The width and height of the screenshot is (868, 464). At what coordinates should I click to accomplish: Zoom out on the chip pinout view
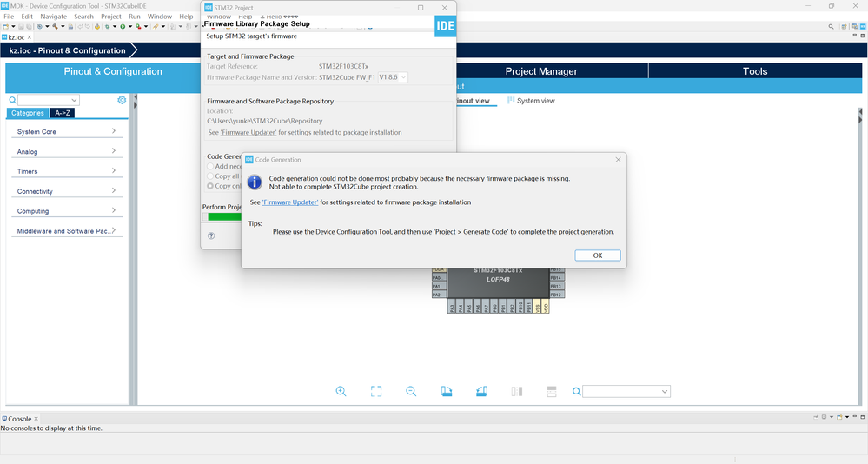[x=411, y=392]
